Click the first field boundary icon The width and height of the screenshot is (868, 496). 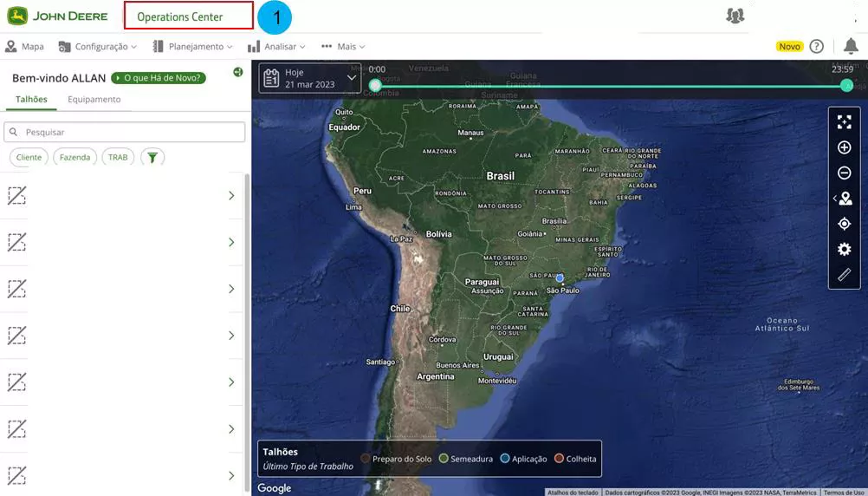coord(16,196)
